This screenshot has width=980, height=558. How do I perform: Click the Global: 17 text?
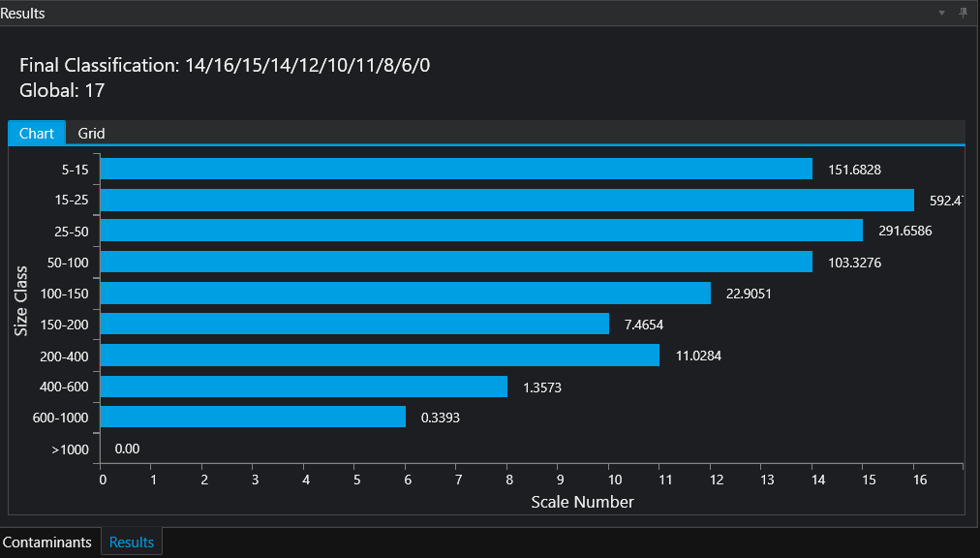62,91
